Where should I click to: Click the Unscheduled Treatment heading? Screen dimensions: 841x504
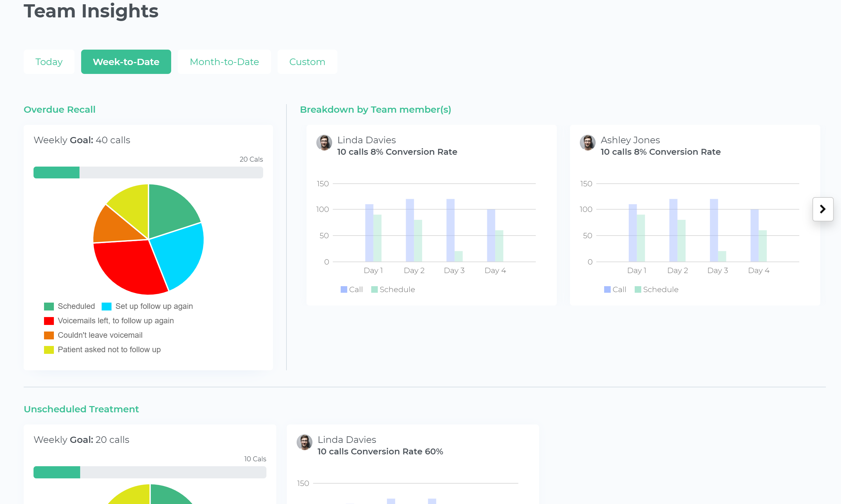click(x=81, y=409)
